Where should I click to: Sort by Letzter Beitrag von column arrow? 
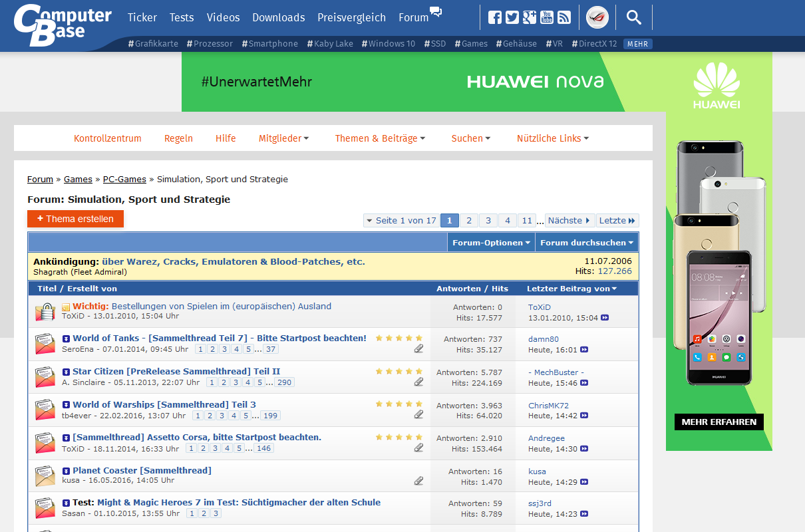pyautogui.click(x=614, y=289)
